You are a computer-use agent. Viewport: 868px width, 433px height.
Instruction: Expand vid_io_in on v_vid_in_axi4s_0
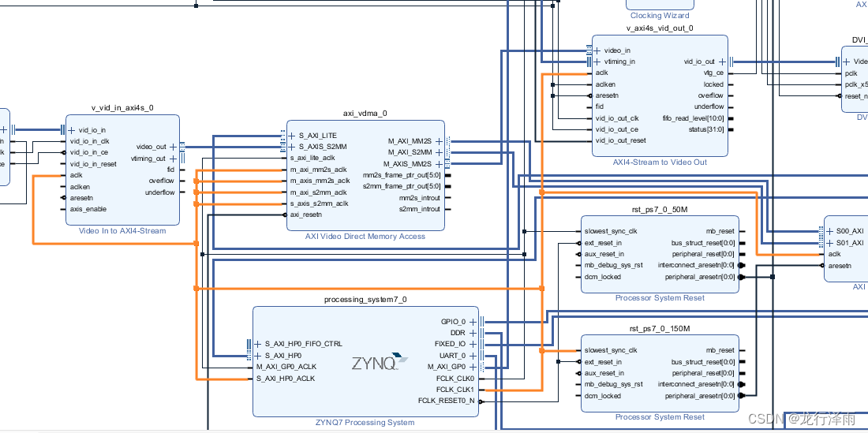(x=71, y=130)
